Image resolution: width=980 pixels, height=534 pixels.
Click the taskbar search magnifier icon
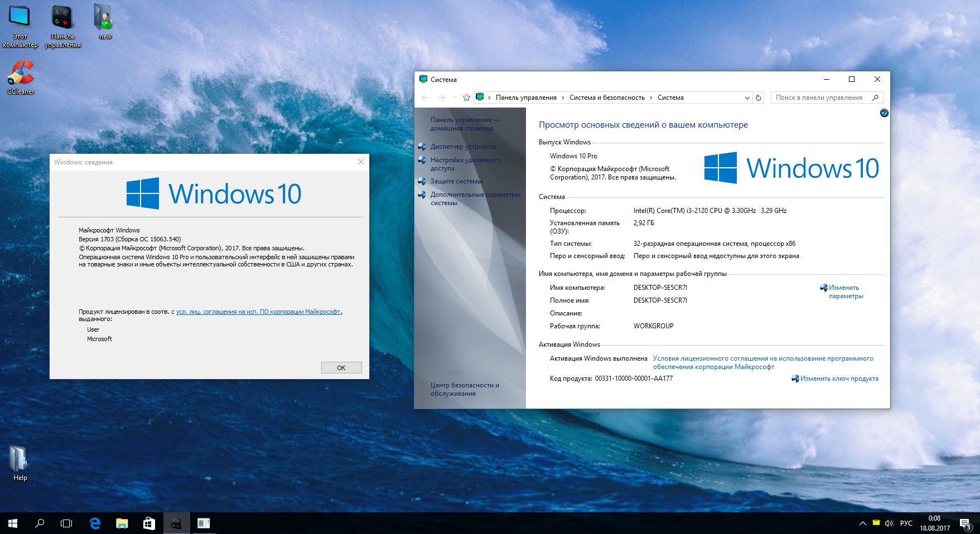[x=40, y=523]
